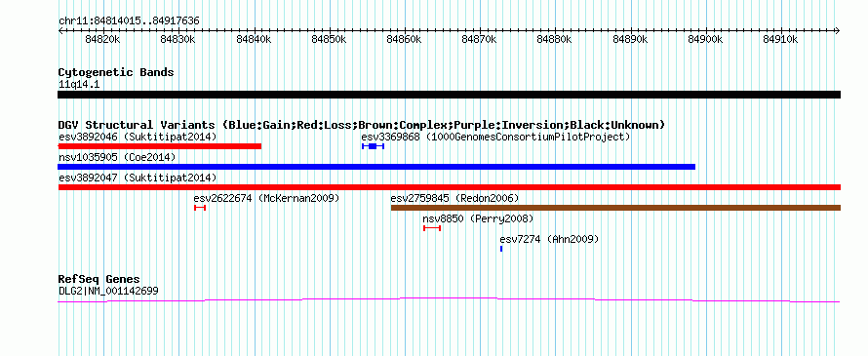Click the 84910k ruler tick label
This screenshot has height=356, width=868.
click(781, 39)
